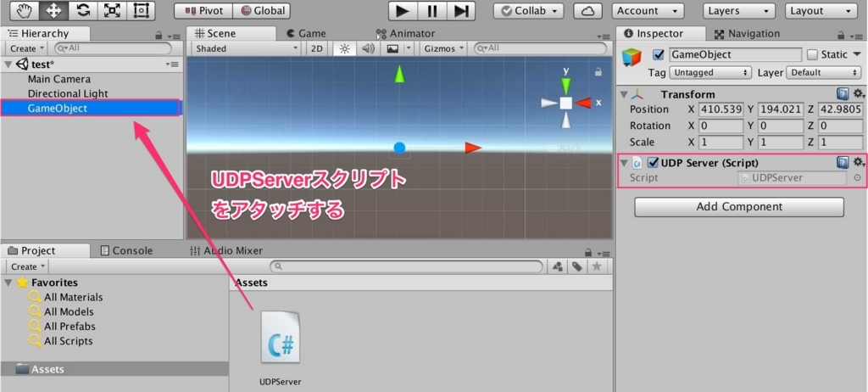Open Transform component gear menu
The width and height of the screenshot is (868, 392).
pyautogui.click(x=859, y=93)
